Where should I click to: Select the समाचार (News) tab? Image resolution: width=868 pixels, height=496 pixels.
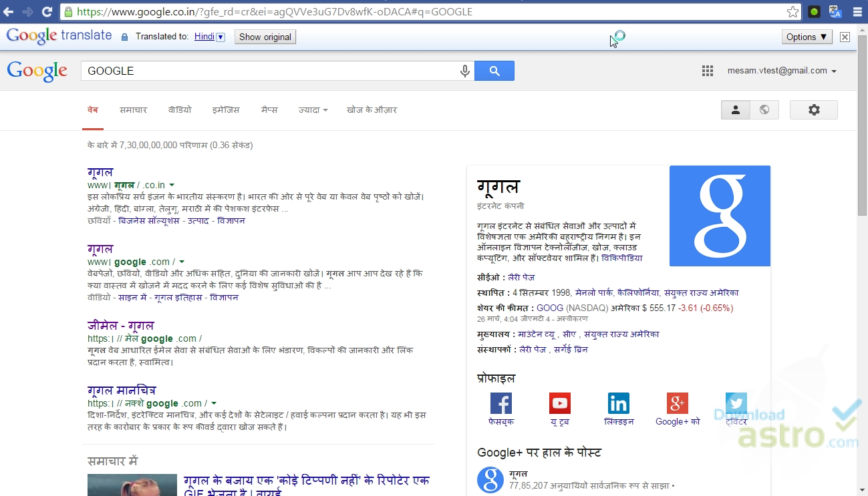point(133,110)
